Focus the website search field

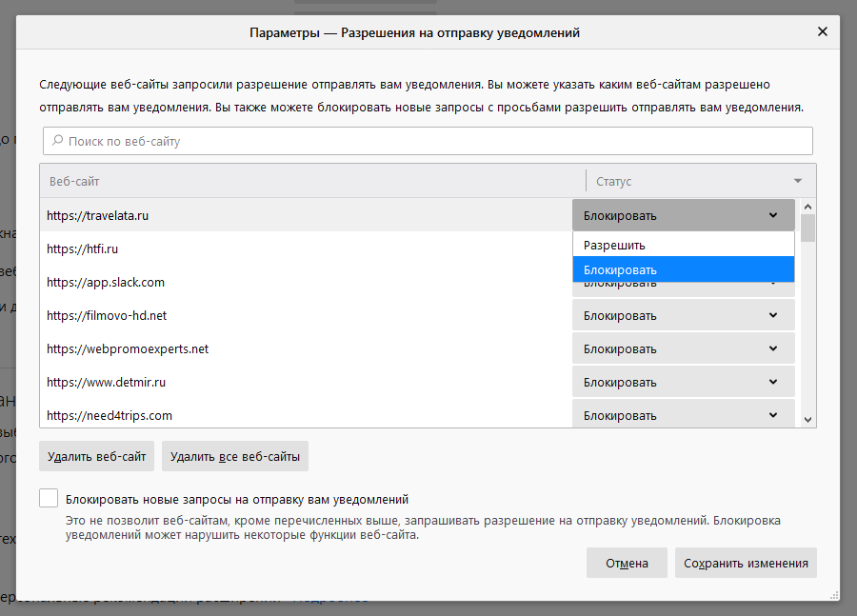pos(428,141)
